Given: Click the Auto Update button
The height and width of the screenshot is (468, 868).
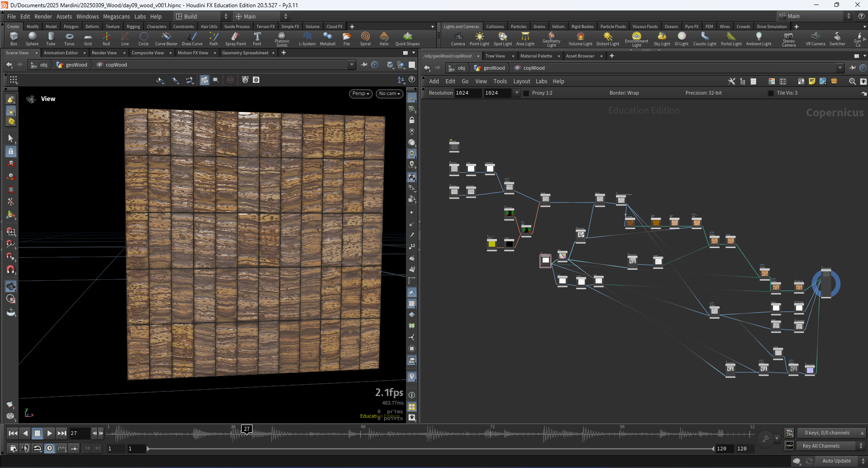Looking at the screenshot, I should 836,461.
